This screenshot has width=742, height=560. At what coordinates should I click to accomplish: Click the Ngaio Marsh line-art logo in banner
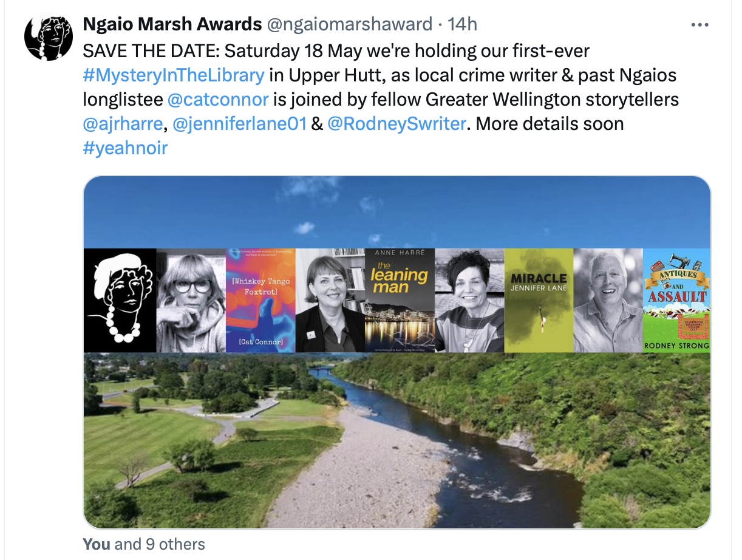[120, 300]
